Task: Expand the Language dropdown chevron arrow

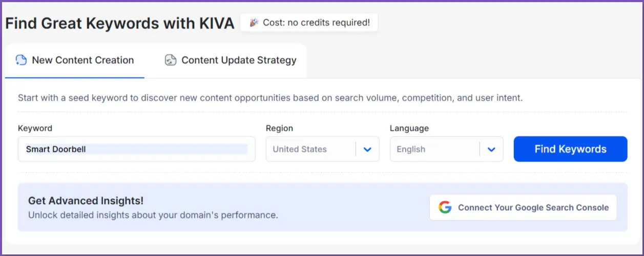Action: tap(491, 150)
